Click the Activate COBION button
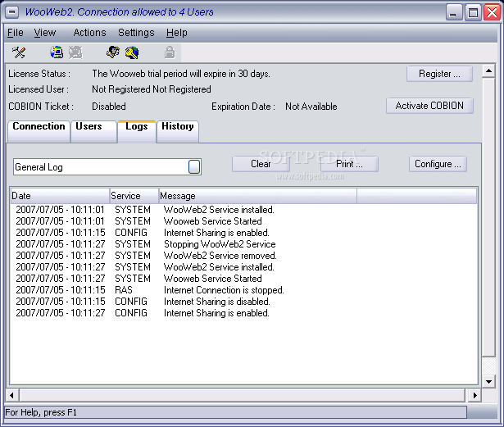Image resolution: width=504 pixels, height=427 pixels. point(429,106)
